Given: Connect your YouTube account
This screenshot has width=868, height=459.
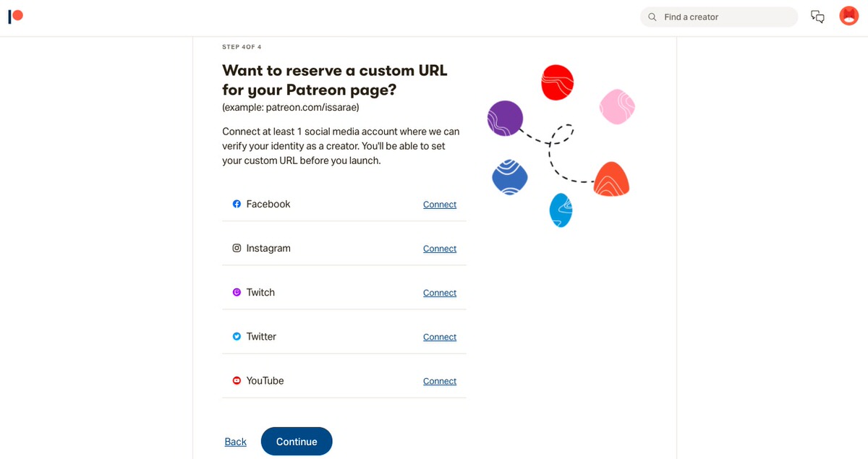Looking at the screenshot, I should [440, 381].
